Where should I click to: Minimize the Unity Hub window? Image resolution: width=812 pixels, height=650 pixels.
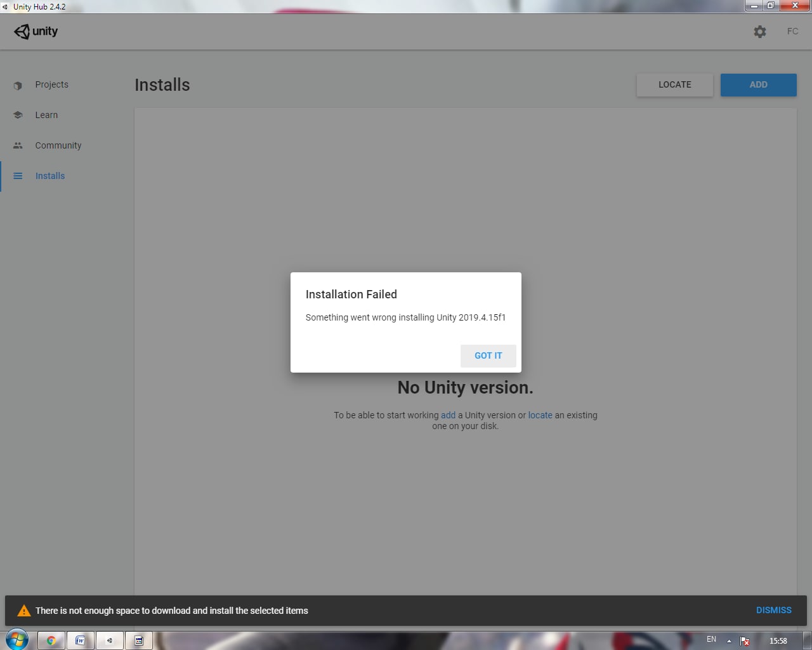[x=754, y=6]
